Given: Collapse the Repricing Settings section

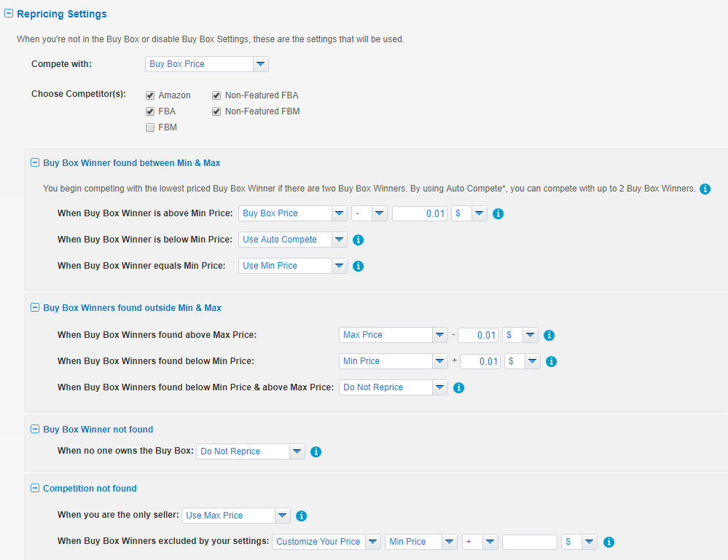Looking at the screenshot, I should pos(8,14).
